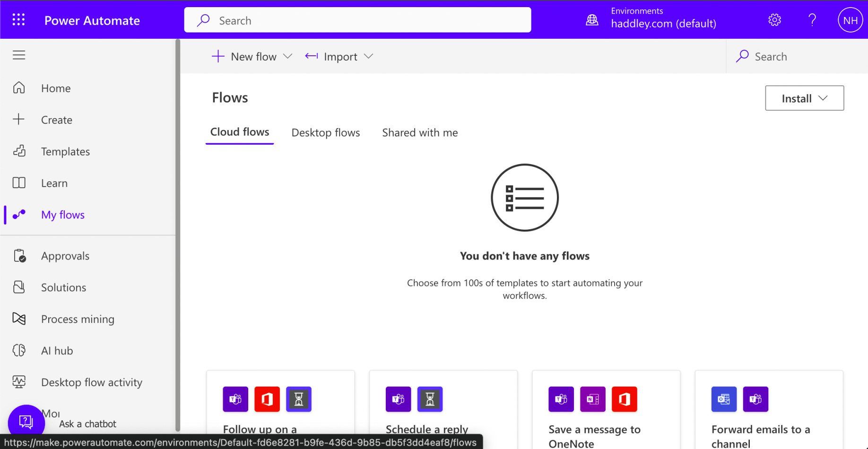Click the Environments globe icon
Viewport: 868px width, 449px height.
point(592,20)
